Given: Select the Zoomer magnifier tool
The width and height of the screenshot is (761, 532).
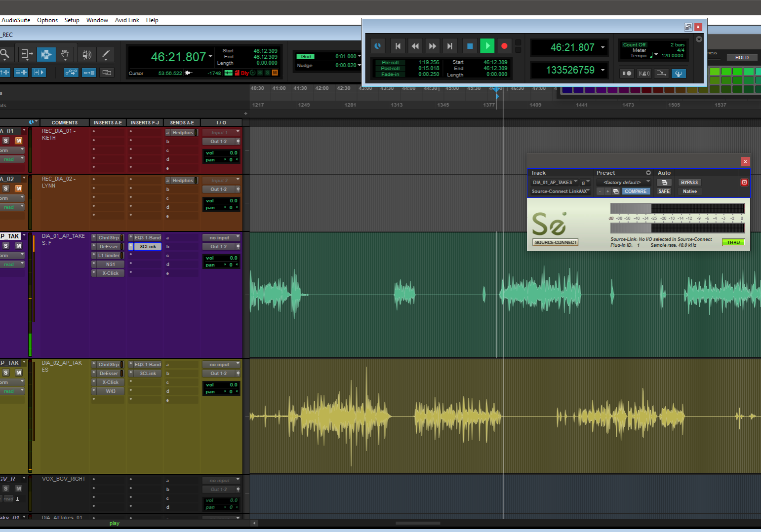Looking at the screenshot, I should point(4,54).
